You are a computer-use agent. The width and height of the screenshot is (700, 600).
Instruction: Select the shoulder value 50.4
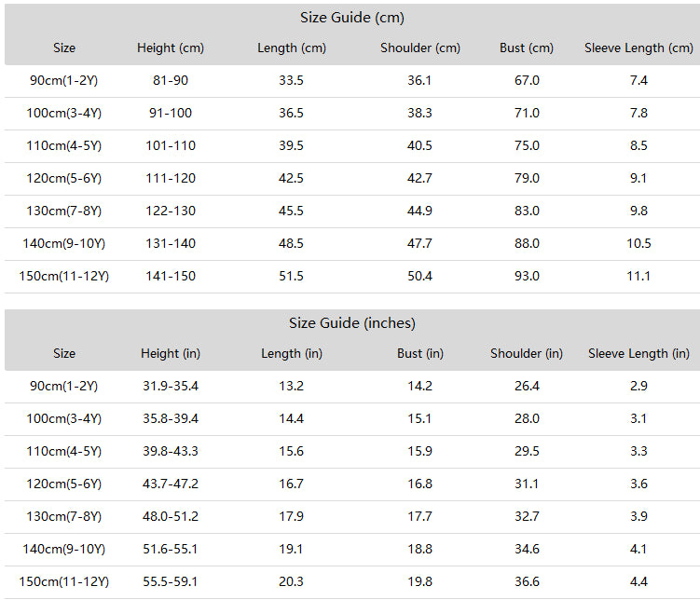click(x=419, y=276)
